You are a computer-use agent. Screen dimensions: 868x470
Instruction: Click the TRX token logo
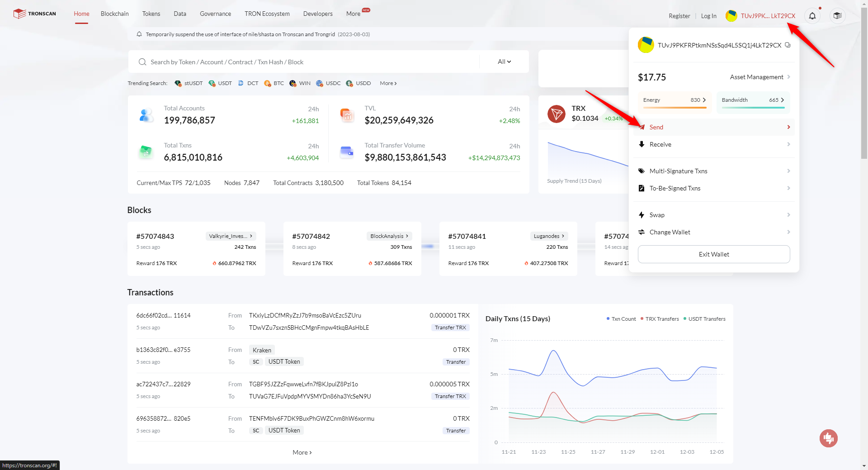556,114
